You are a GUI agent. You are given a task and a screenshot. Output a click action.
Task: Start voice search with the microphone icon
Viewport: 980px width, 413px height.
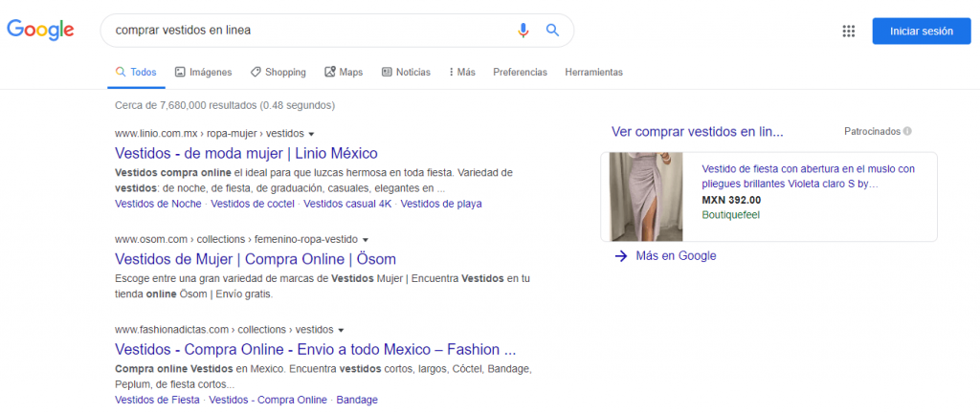pyautogui.click(x=523, y=30)
